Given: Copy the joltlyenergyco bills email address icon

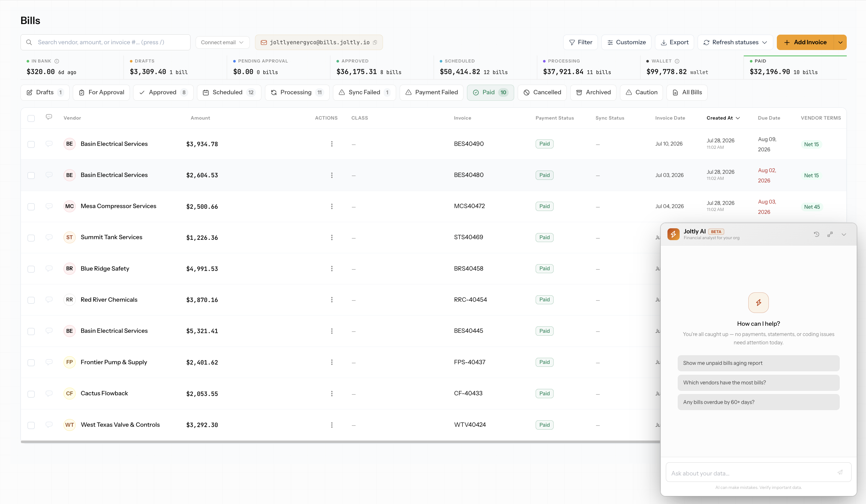Looking at the screenshot, I should [x=375, y=42].
